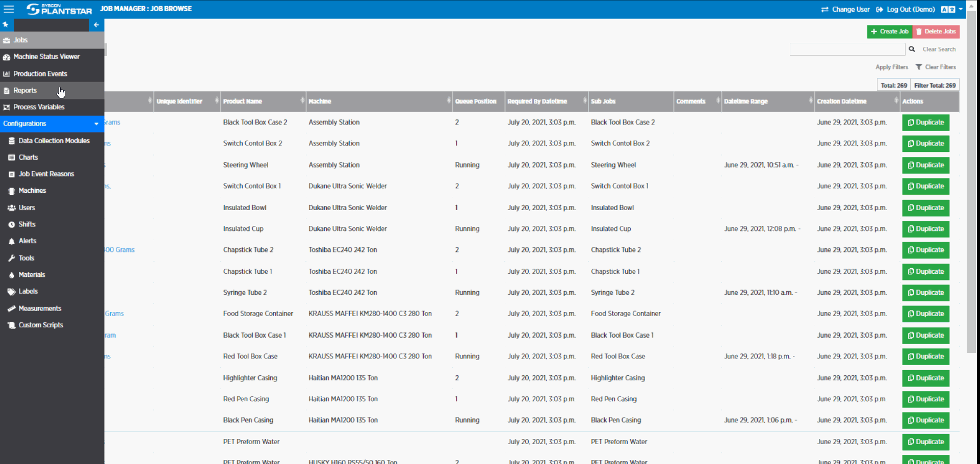This screenshot has height=464, width=980.
Task: Click the Jobs sidebar icon
Action: 7,40
